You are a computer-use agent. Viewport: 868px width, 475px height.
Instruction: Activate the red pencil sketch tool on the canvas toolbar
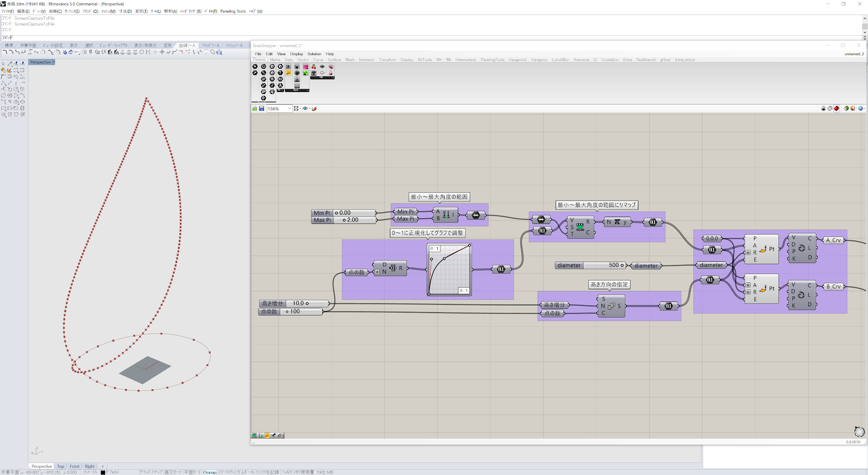pos(314,109)
